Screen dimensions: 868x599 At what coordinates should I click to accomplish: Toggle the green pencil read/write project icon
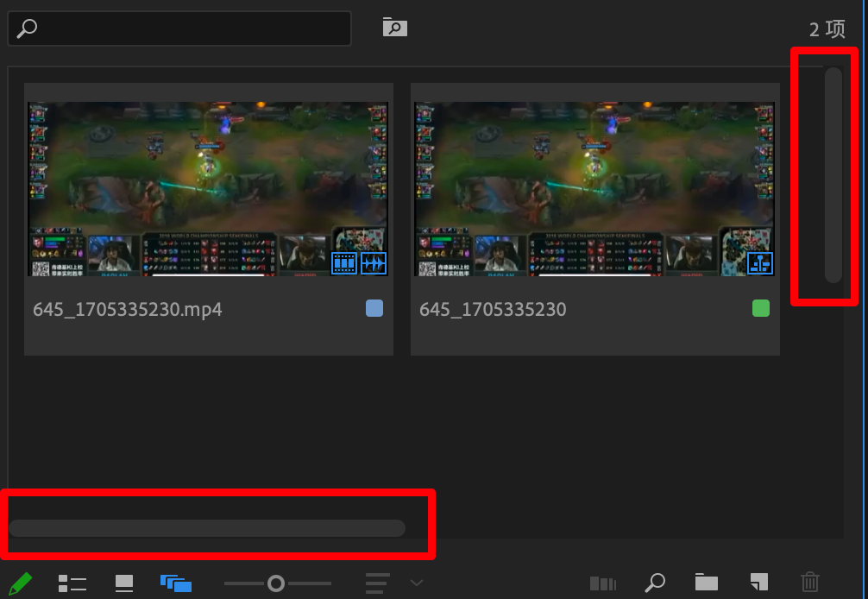[x=21, y=583]
